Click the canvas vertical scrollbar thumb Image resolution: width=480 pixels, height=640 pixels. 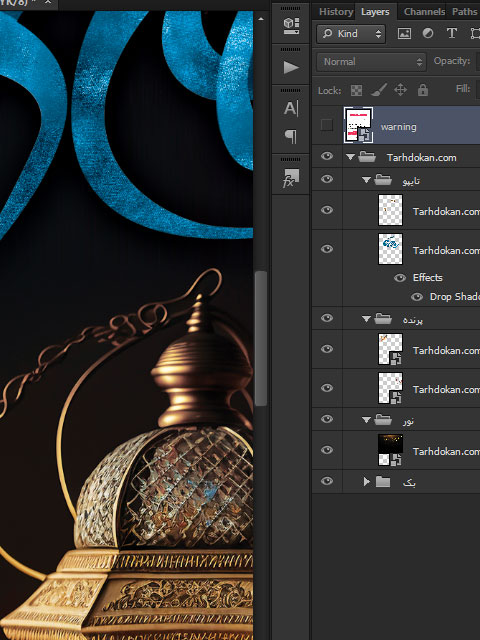(x=261, y=338)
